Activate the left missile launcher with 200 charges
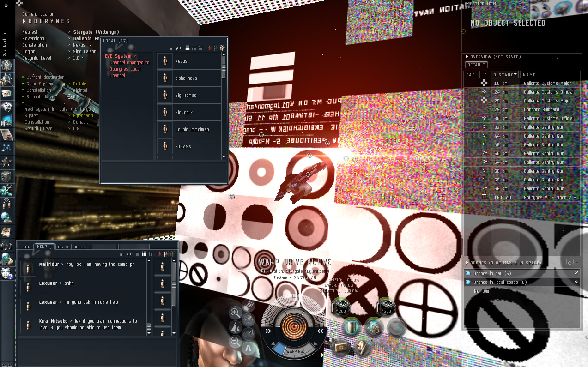Screen dimensions: 588x367 (x=341, y=307)
